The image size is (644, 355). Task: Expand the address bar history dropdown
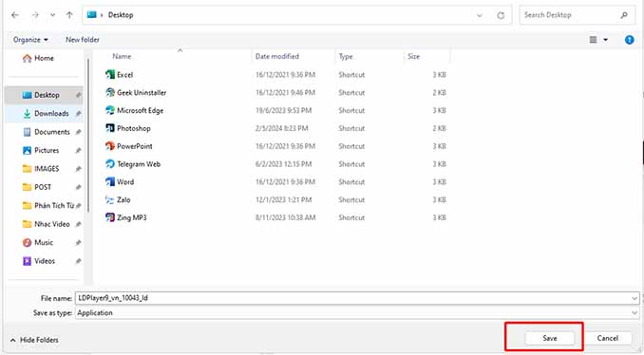pyautogui.click(x=480, y=15)
